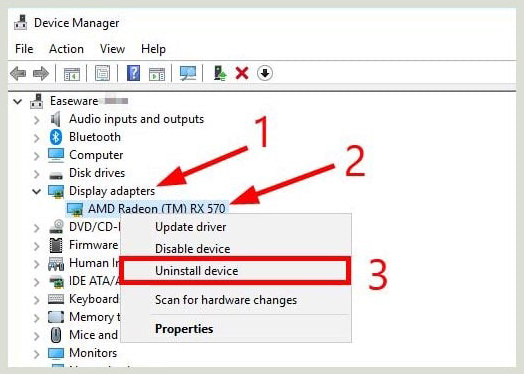
Task: Expand the Disk drives category
Action: coord(37,174)
